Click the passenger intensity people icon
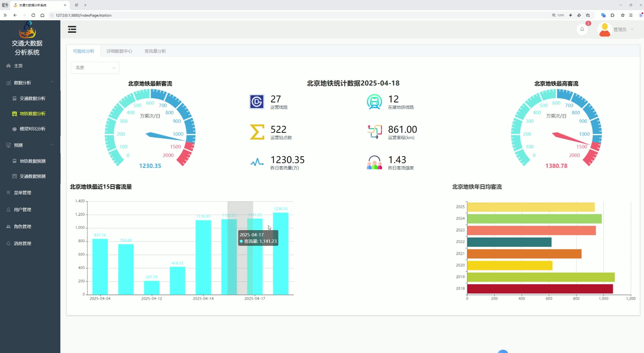Viewport: 644px width, 353px height. (x=374, y=162)
